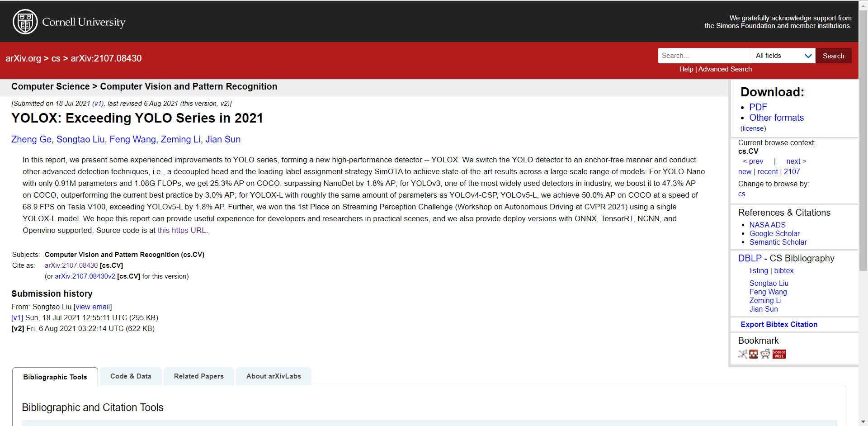Click the 'Submission history' heading
Screen dimensions: 868x426
pyautogui.click(x=52, y=293)
